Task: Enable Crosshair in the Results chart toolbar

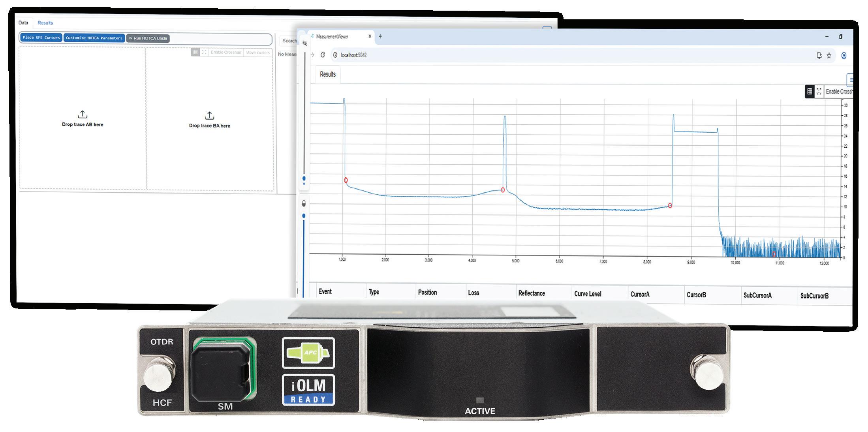Action: (x=839, y=91)
